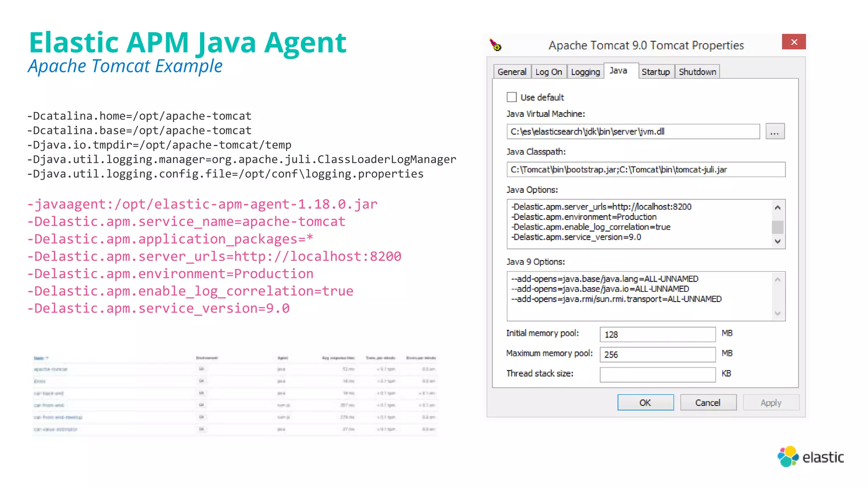Click the 'Elastic APM Java Agent' heading
This screenshot has height=488, width=868.
pos(188,42)
